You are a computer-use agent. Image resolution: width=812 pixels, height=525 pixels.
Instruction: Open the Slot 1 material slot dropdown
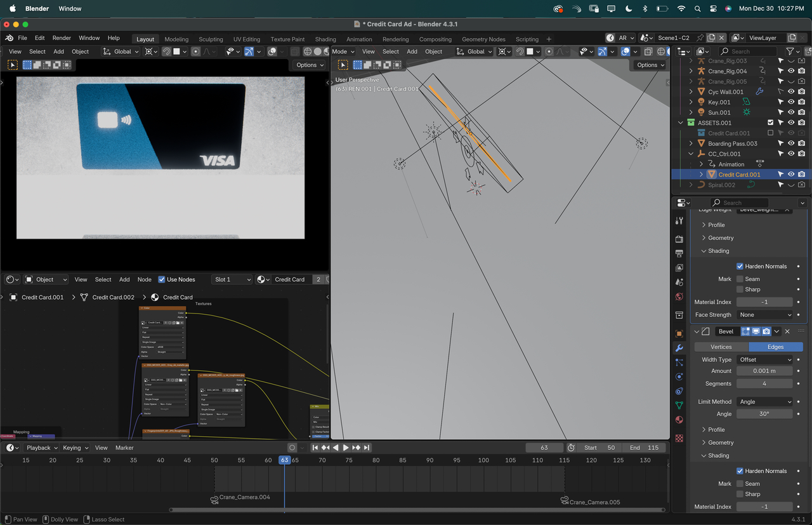[232, 279]
